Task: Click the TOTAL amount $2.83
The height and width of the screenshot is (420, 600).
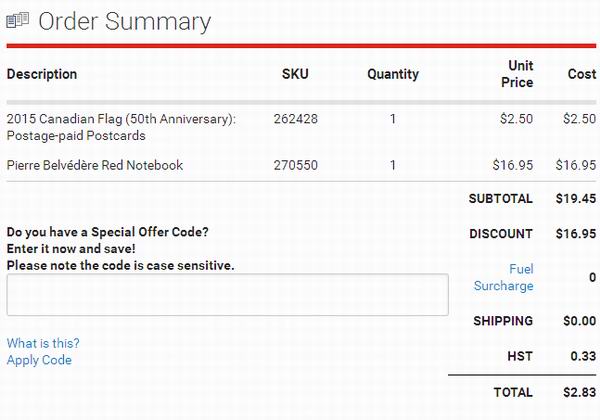Action: pos(579,392)
